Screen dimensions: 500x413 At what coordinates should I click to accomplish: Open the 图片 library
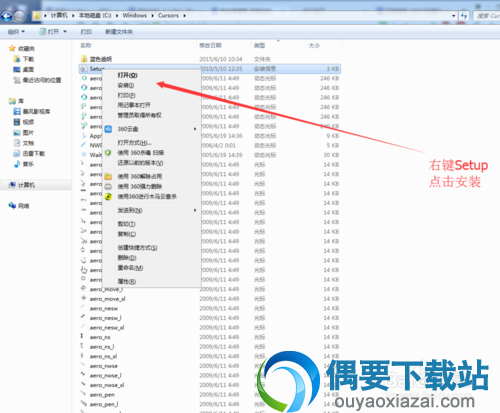click(x=24, y=133)
